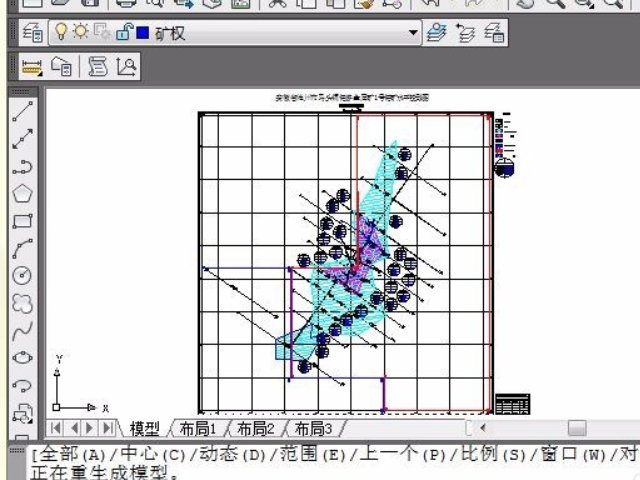Image resolution: width=640 pixels, height=480 pixels.
Task: Jump to the last layout tab arrow
Action: (x=106, y=429)
